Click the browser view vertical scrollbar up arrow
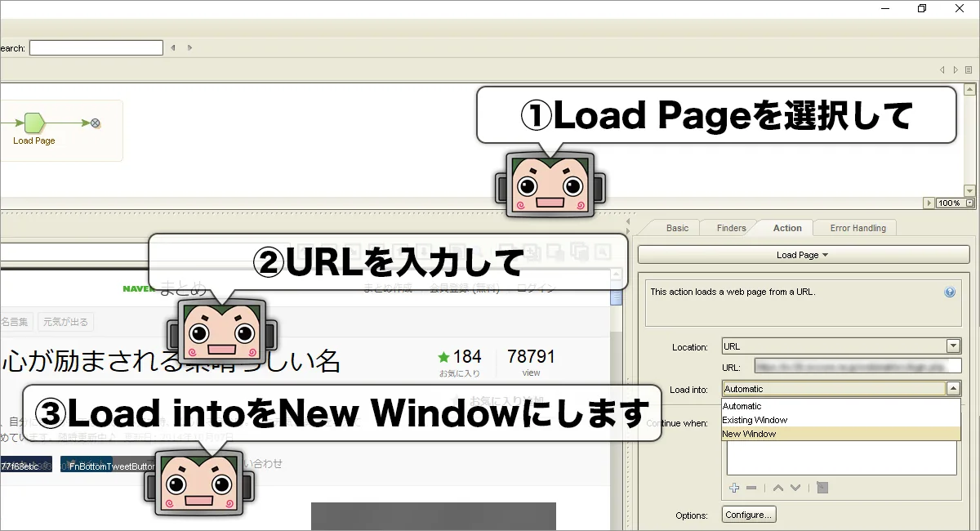980x531 pixels. [x=617, y=275]
